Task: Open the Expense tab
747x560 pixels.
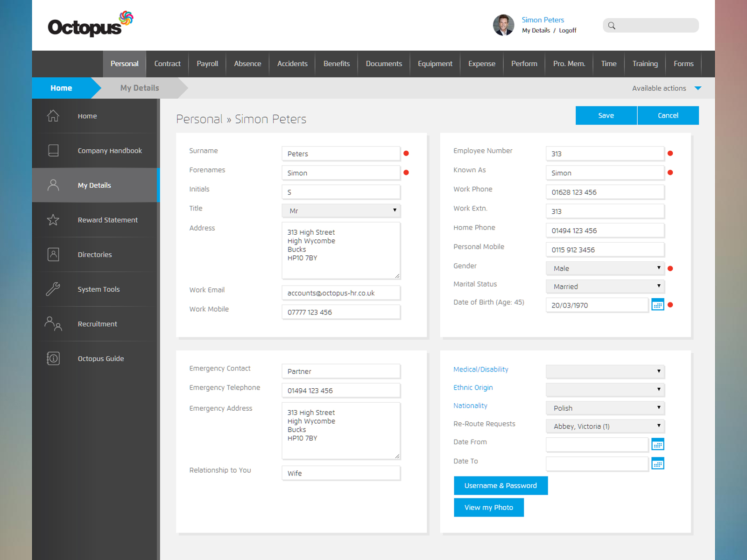Action: pos(482,64)
